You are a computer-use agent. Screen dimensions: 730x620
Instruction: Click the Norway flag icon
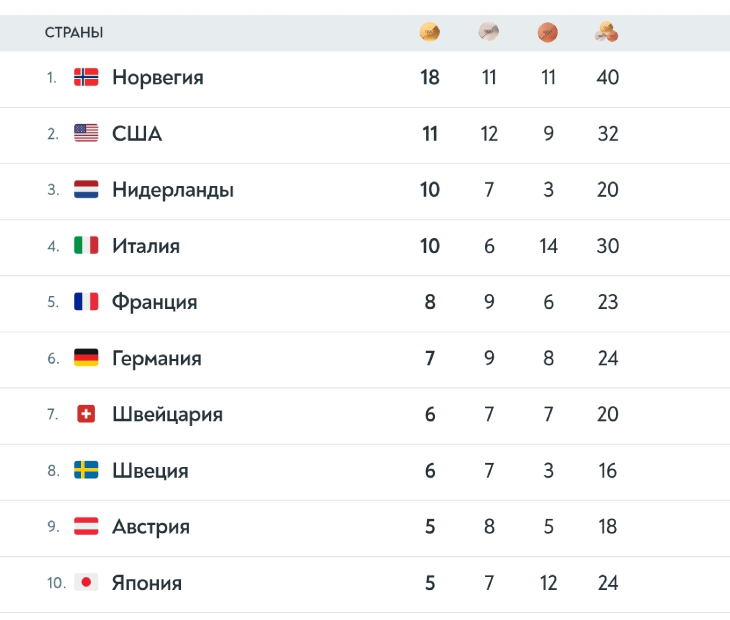pyautogui.click(x=86, y=77)
